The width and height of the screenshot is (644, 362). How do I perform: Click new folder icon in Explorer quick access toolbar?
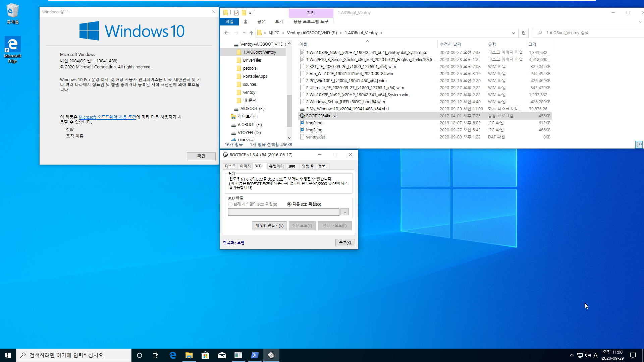pyautogui.click(x=244, y=13)
